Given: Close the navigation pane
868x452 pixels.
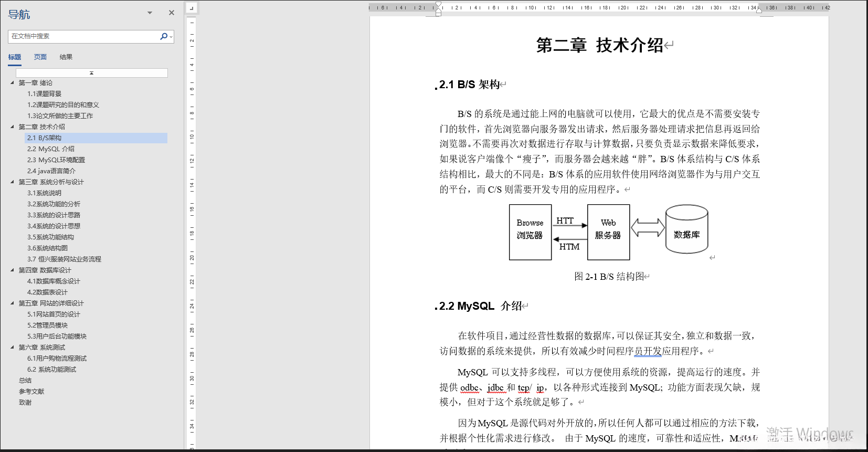Looking at the screenshot, I should pyautogui.click(x=172, y=13).
